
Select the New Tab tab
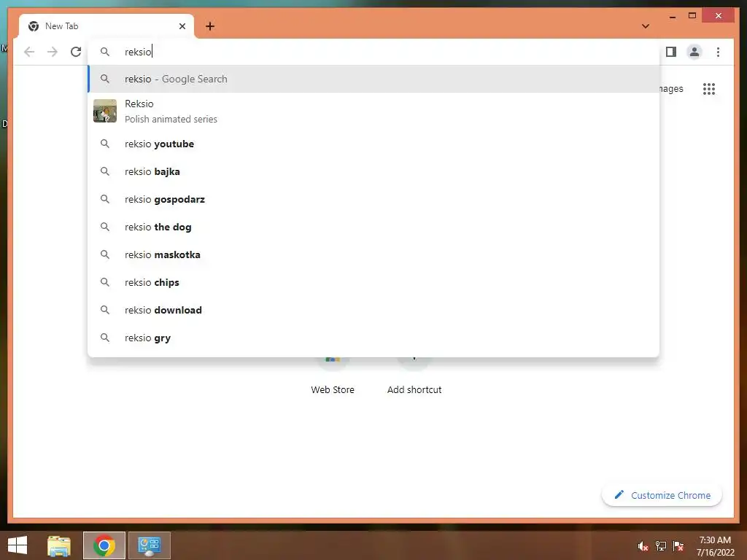[x=107, y=26]
